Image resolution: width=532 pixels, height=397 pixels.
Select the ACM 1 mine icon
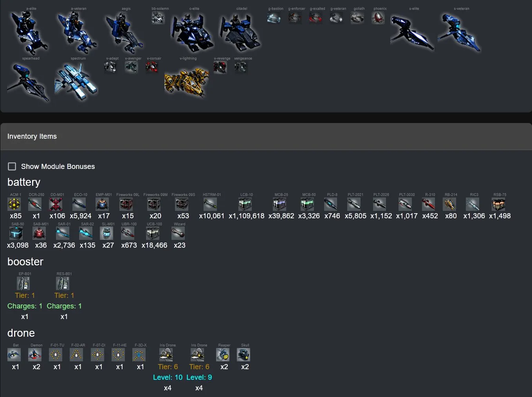[x=14, y=204]
